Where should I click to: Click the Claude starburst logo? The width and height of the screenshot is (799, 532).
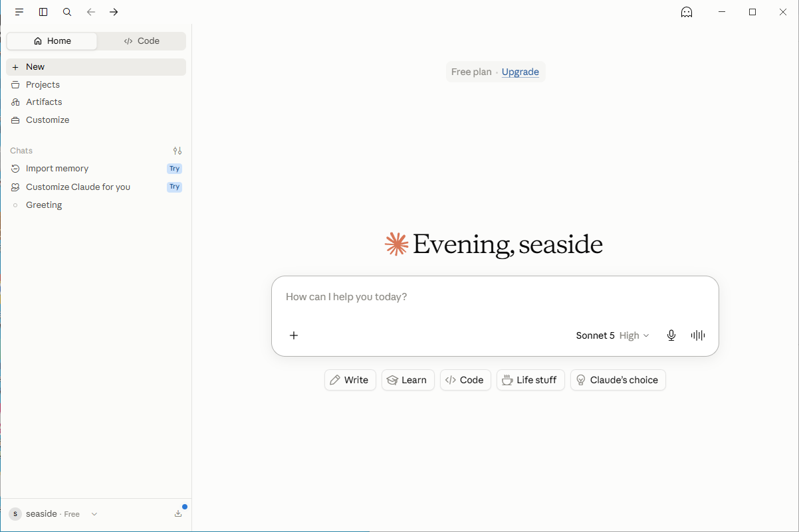coord(396,244)
